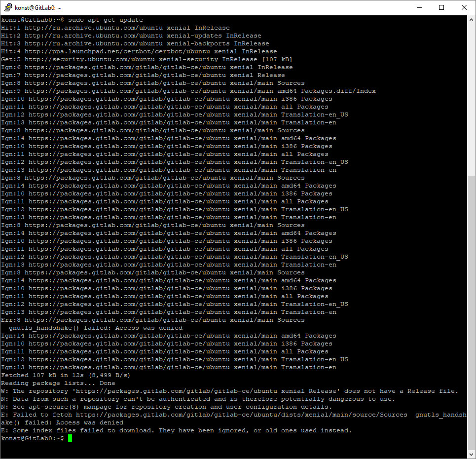The image size is (476, 459).
Task: Click the title bar text konst@GitLab0: ~
Action: [37, 8]
